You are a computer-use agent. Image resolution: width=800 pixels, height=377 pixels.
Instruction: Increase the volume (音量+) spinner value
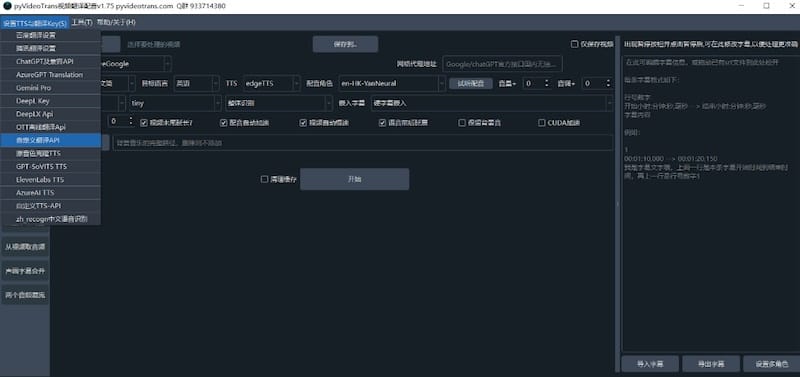pos(547,81)
